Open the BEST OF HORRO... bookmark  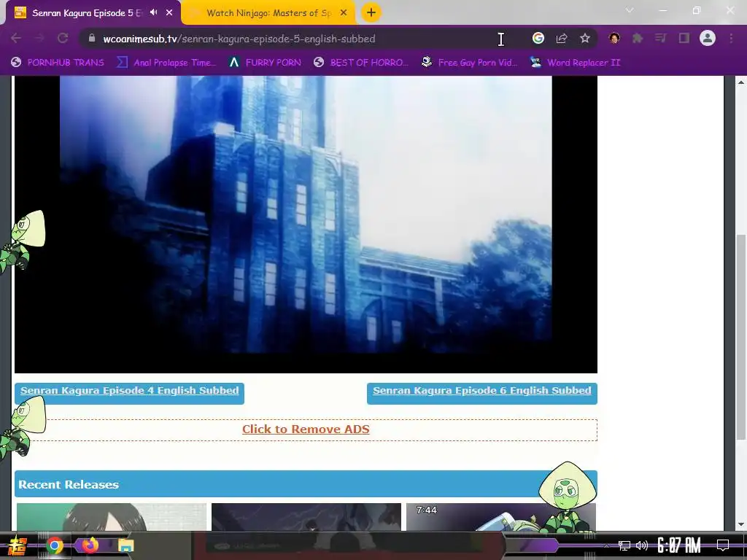[x=361, y=63]
